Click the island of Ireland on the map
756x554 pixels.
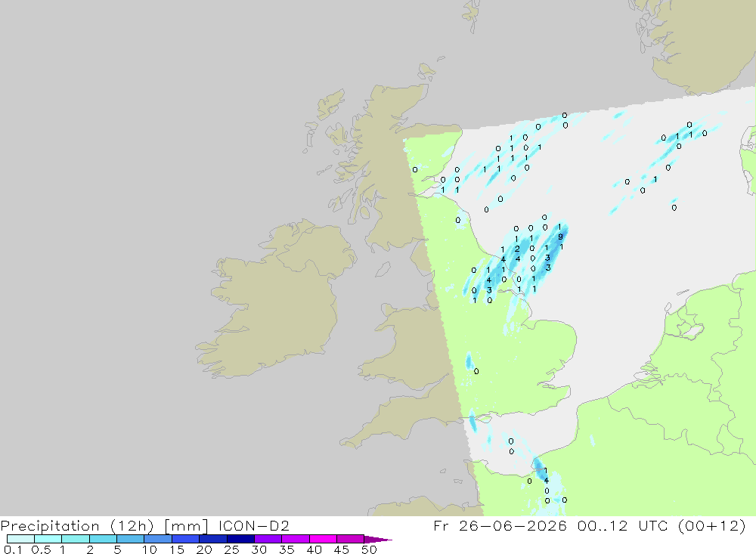click(x=275, y=299)
